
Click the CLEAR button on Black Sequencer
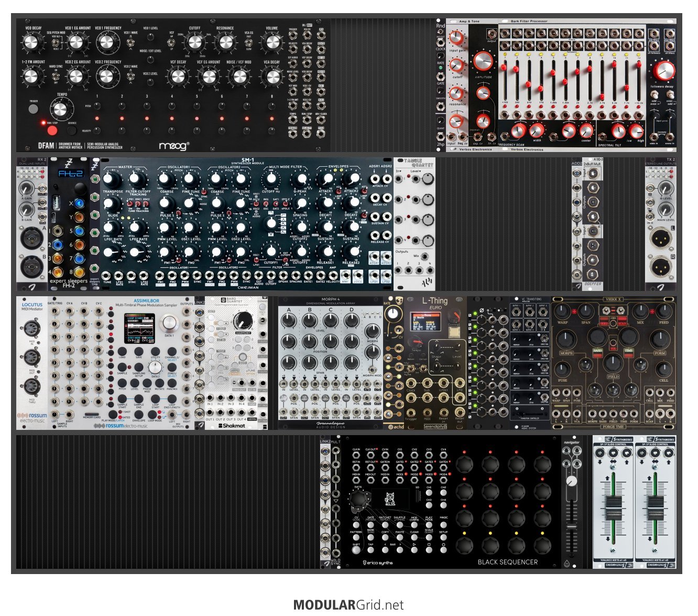(x=415, y=538)
